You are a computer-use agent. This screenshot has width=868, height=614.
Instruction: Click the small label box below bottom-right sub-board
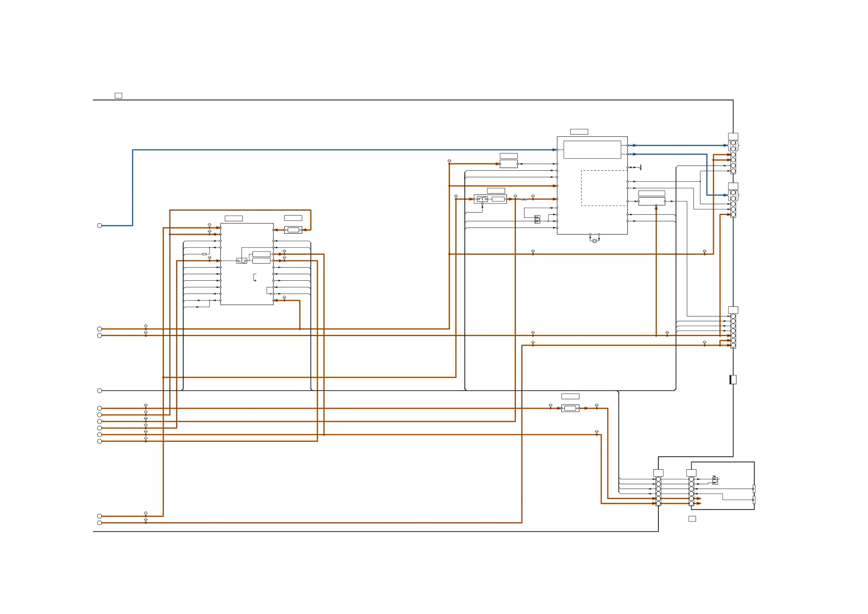[692, 519]
